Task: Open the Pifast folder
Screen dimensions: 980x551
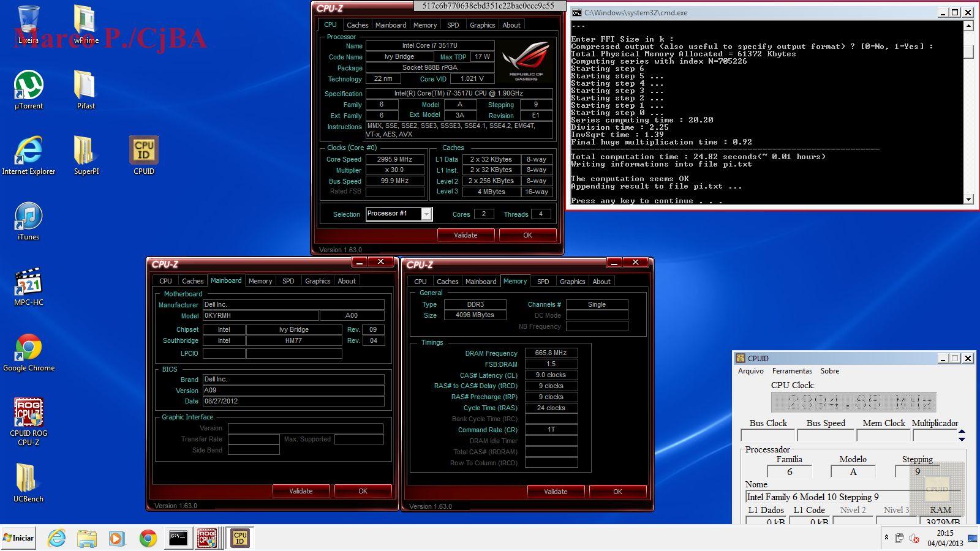Action: 86,91
